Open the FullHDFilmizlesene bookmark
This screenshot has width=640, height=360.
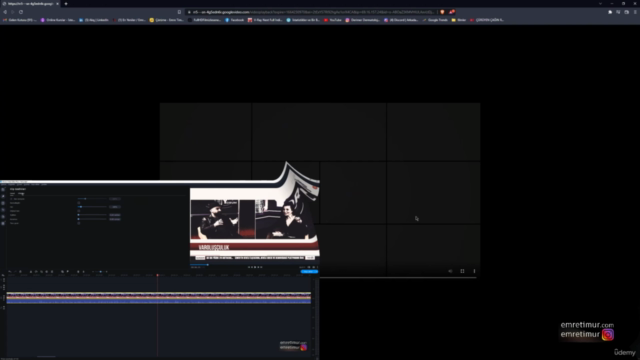pyautogui.click(x=204, y=20)
